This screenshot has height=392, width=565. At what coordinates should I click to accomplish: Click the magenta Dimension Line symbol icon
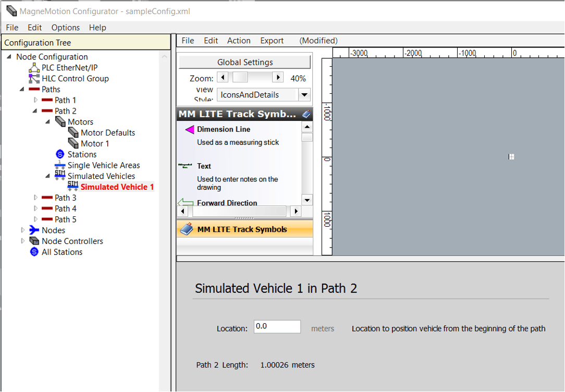190,129
